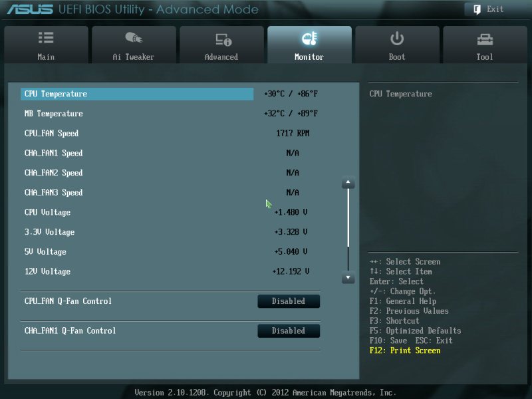Click the CPU Temperature help panel text

coord(401,94)
